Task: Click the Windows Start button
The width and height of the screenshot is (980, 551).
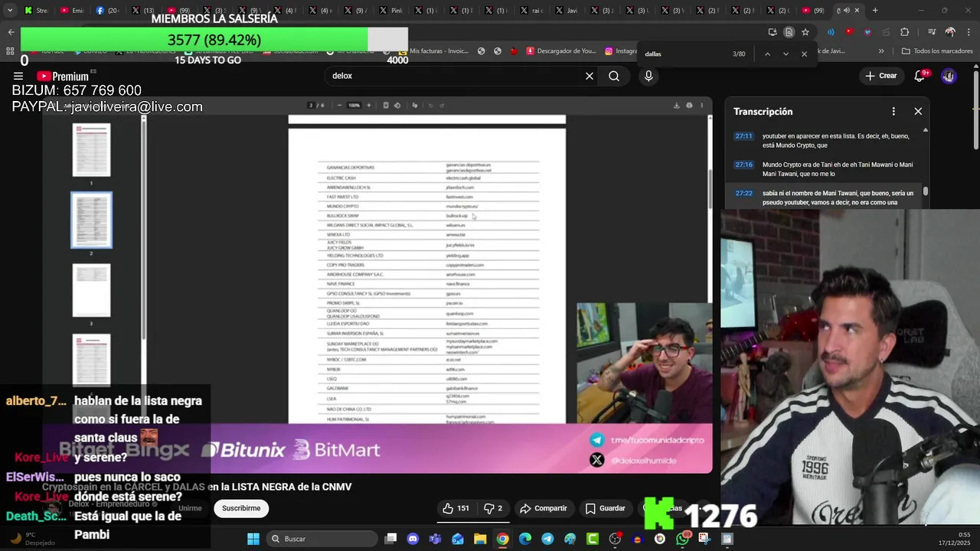Action: pyautogui.click(x=253, y=539)
